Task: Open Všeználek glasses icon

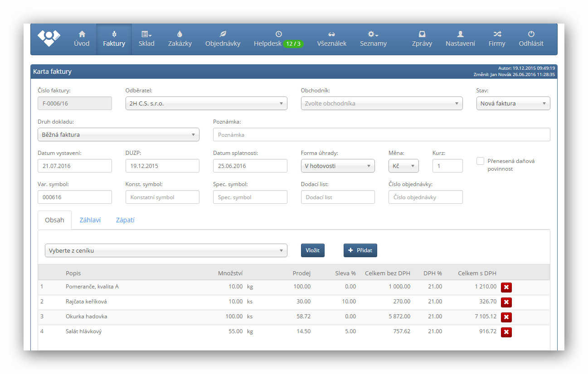Action: click(x=331, y=34)
